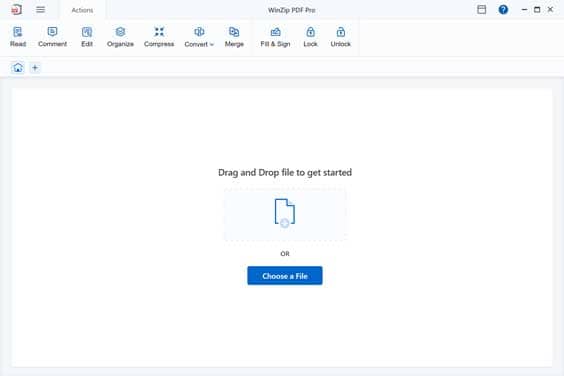564x376 pixels.
Task: Click the file drop zone icon
Action: (285, 213)
